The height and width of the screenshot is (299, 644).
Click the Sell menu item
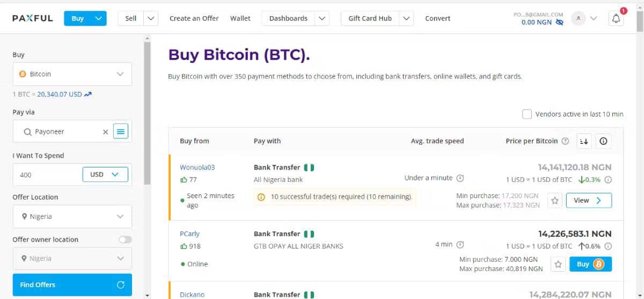point(131,18)
